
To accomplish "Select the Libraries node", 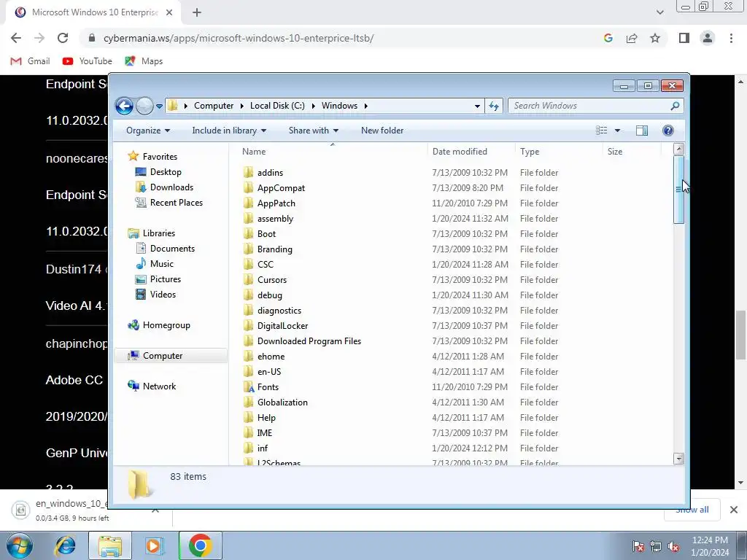I will coord(158,233).
